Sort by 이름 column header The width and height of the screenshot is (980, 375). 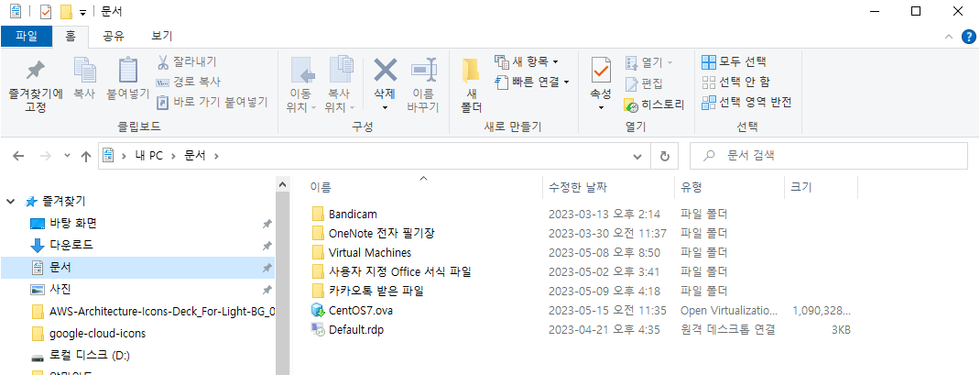point(321,187)
